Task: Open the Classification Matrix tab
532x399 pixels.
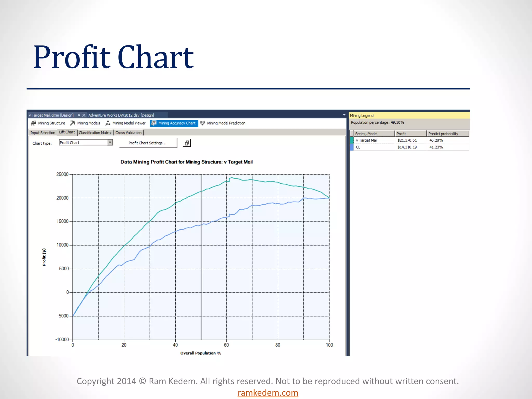Action: (95, 133)
